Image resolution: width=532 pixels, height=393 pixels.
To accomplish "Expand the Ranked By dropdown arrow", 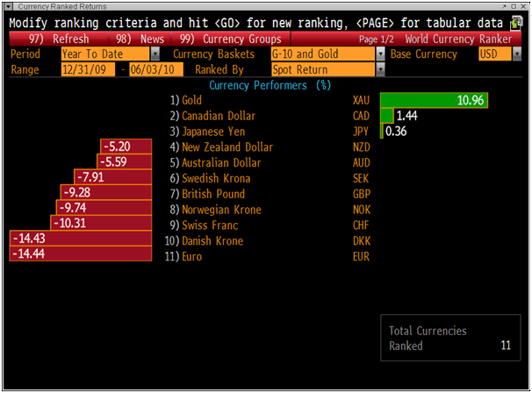I will (380, 69).
